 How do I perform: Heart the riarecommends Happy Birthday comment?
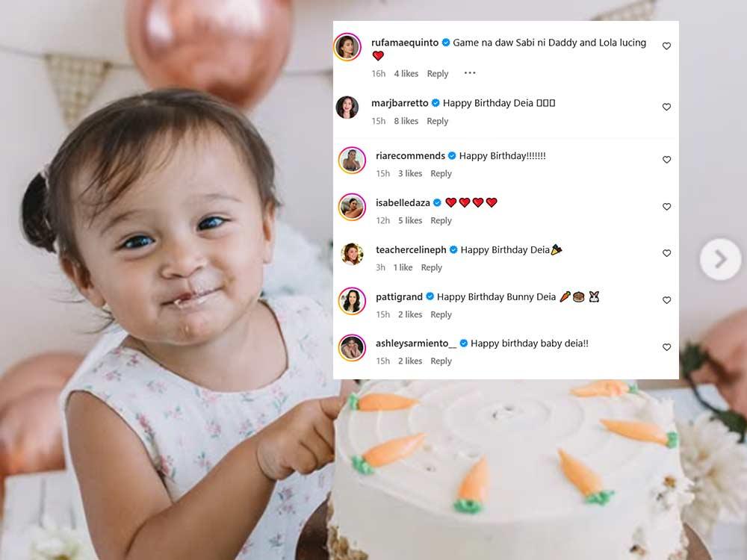tap(666, 160)
